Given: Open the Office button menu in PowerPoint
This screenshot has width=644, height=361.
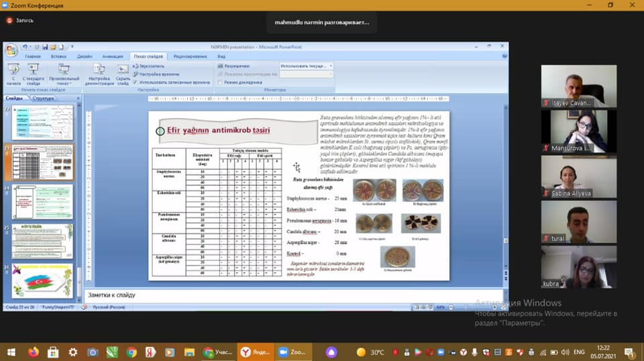Looking at the screenshot, I should point(11,50).
